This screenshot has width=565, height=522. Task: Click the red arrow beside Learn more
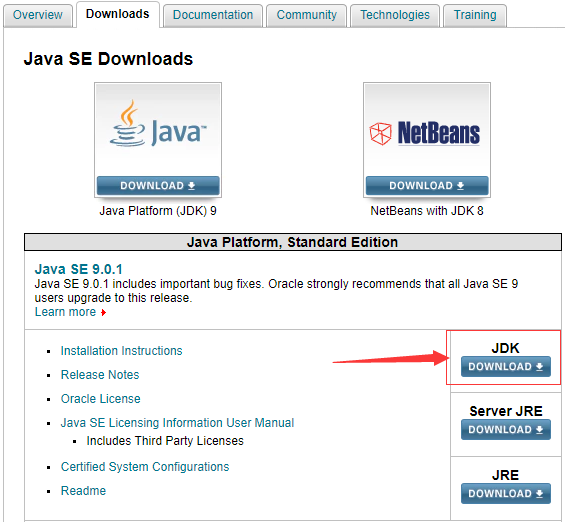point(103,312)
